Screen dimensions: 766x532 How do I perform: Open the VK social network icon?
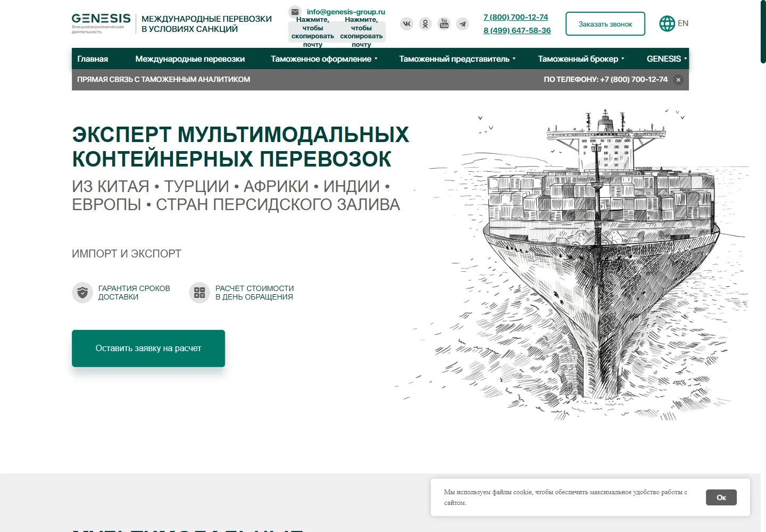click(407, 24)
